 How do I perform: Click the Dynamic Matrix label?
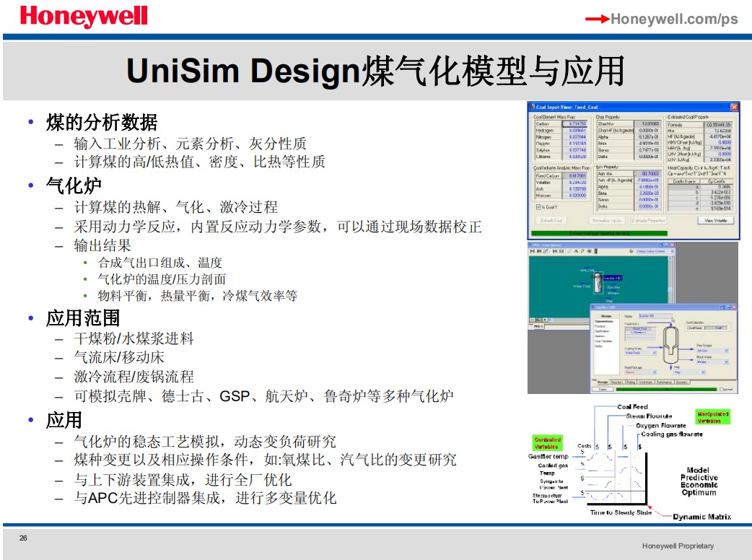point(701,517)
